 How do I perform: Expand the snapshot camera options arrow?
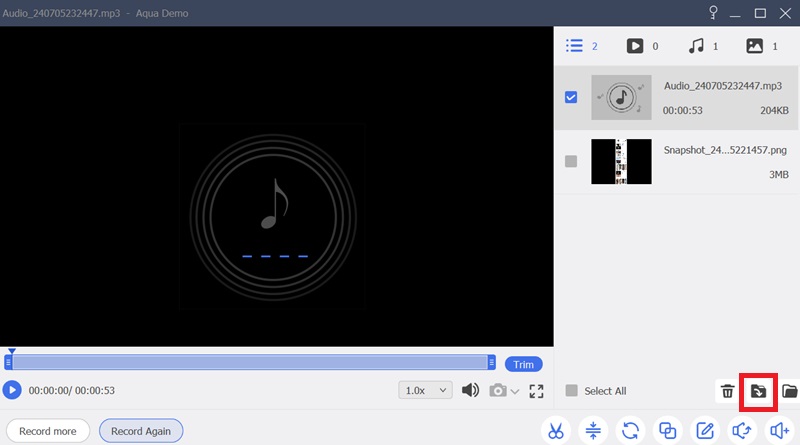pyautogui.click(x=515, y=391)
